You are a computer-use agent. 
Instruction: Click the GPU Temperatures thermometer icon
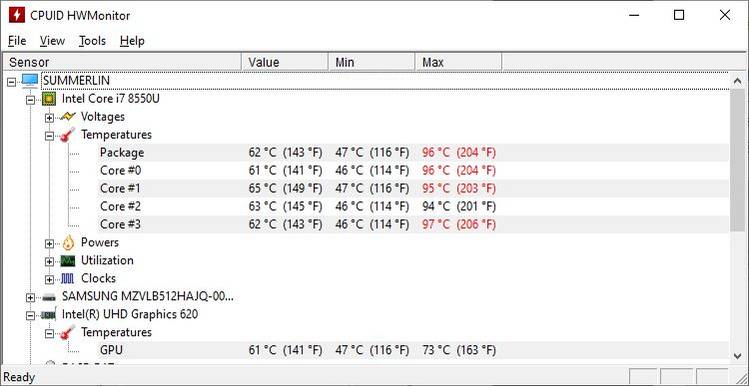click(67, 332)
